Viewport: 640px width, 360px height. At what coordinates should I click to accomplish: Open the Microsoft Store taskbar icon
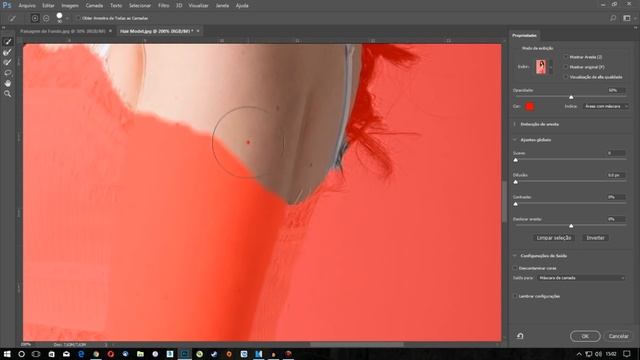51,354
